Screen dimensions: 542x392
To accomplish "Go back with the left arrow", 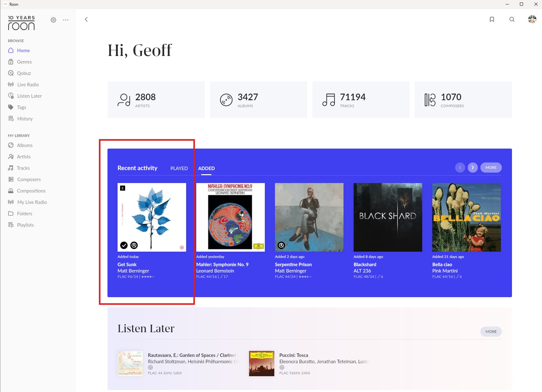I will point(86,19).
